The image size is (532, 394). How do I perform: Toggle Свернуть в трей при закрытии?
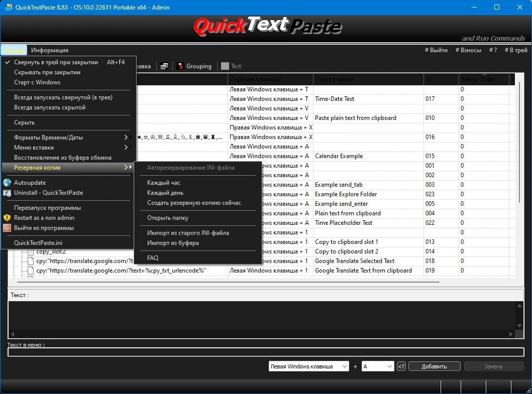point(68,62)
